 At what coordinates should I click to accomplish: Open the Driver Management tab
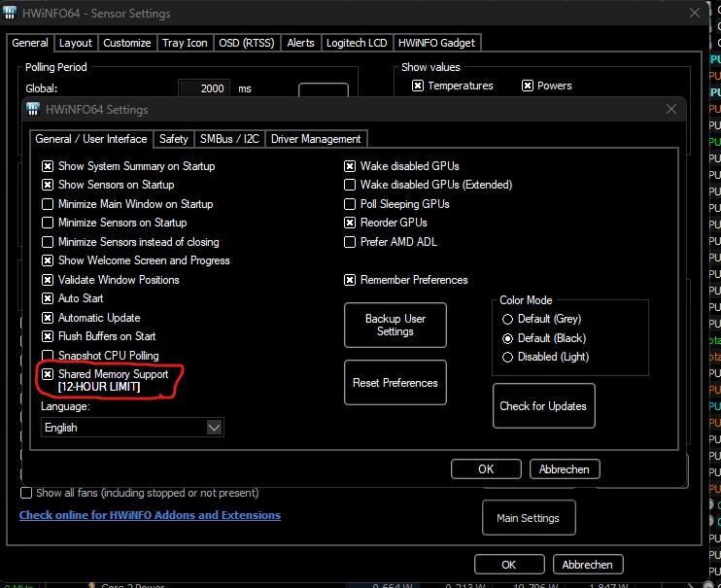click(x=316, y=139)
